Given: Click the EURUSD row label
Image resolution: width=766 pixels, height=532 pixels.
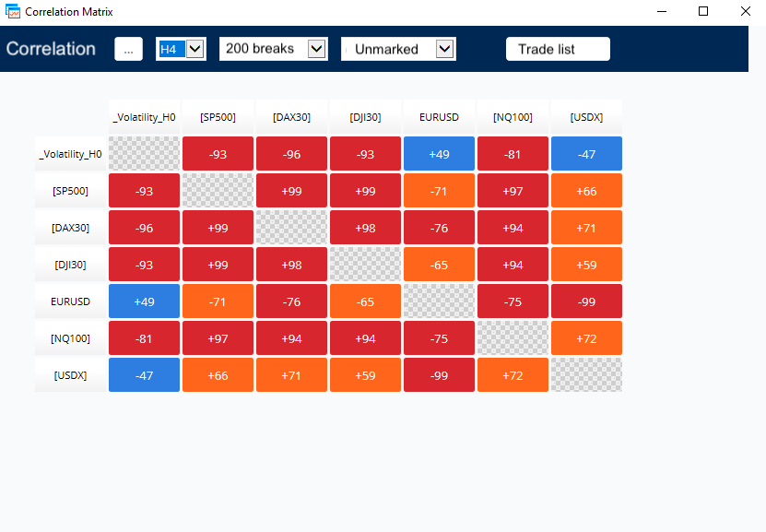Looking at the screenshot, I should (70, 301).
